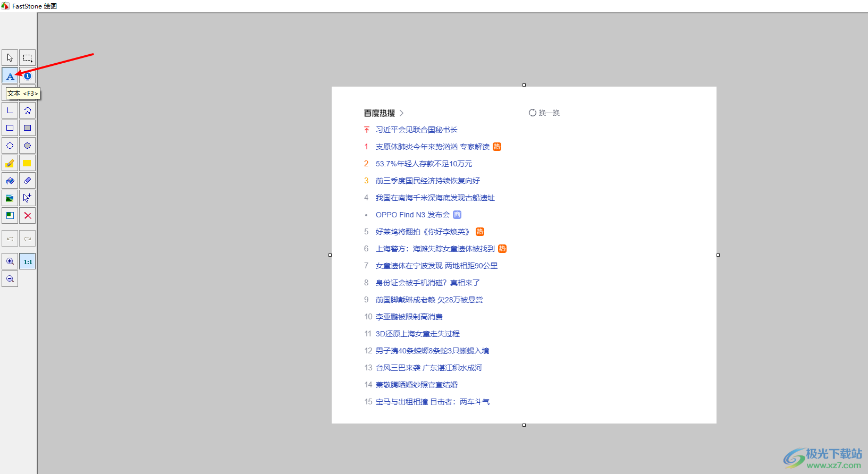Image resolution: width=868 pixels, height=474 pixels.
Task: Select the dashed rectangular selection tool
Action: pyautogui.click(x=28, y=58)
